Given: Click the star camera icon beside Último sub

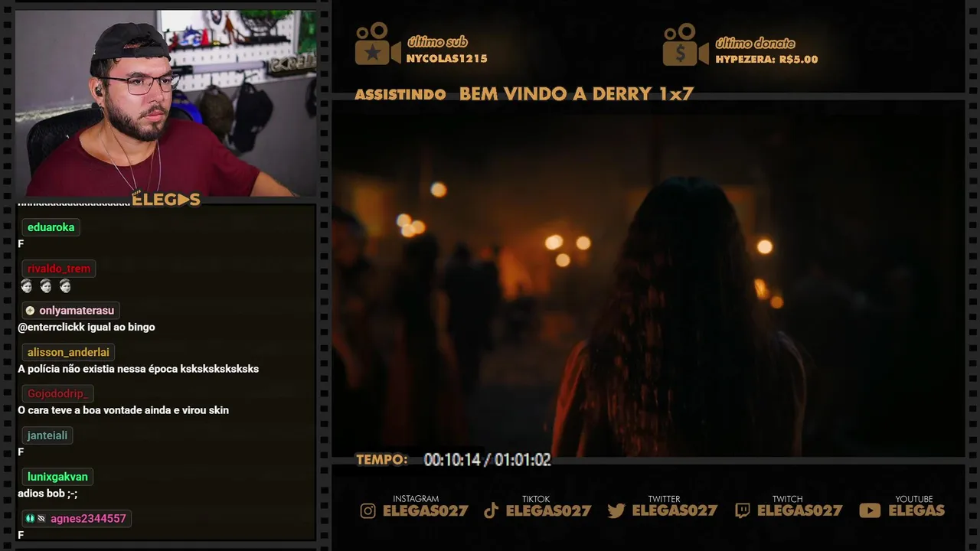Looking at the screenshot, I should coord(377,44).
